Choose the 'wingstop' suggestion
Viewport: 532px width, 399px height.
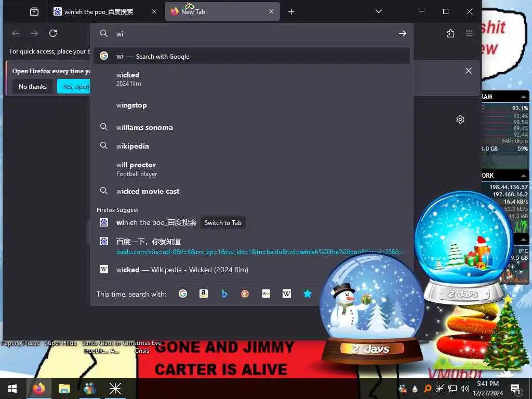click(252, 105)
